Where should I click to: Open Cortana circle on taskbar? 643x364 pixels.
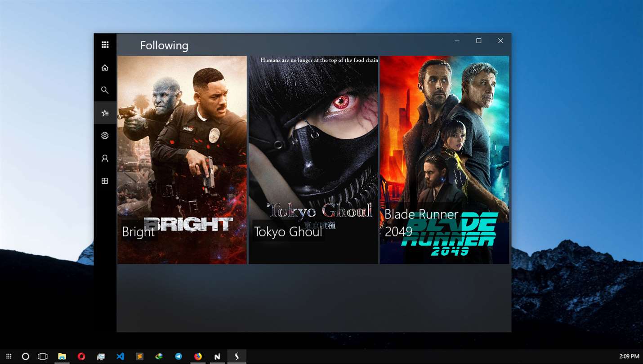26,356
